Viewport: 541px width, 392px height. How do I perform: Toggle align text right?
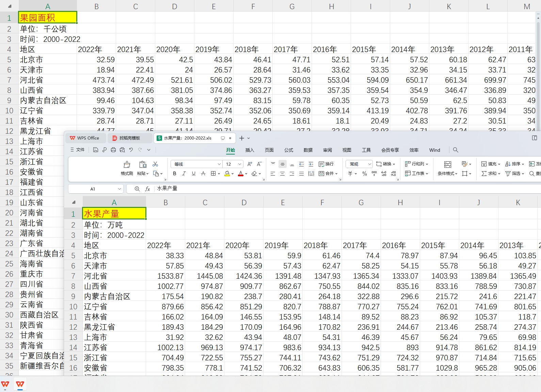pos(292,174)
